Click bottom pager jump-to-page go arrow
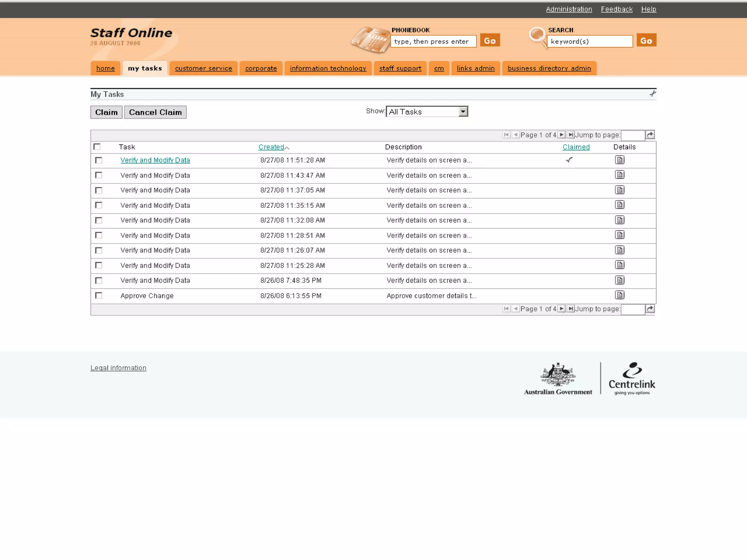 click(650, 309)
